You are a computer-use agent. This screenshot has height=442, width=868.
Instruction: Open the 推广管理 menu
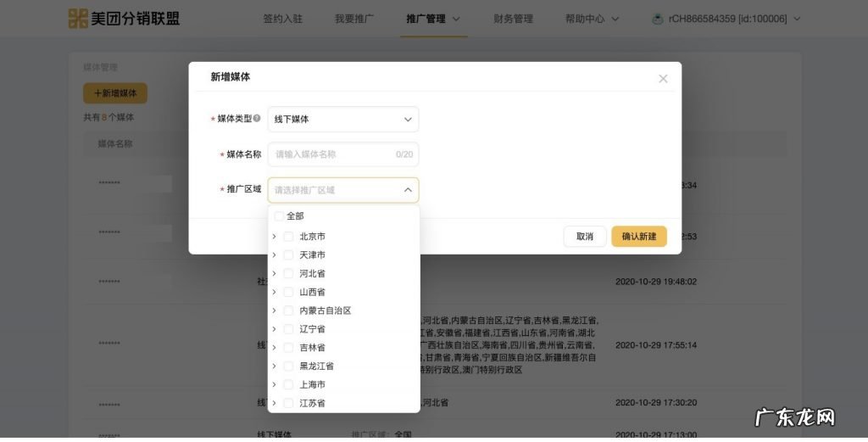[x=433, y=19]
